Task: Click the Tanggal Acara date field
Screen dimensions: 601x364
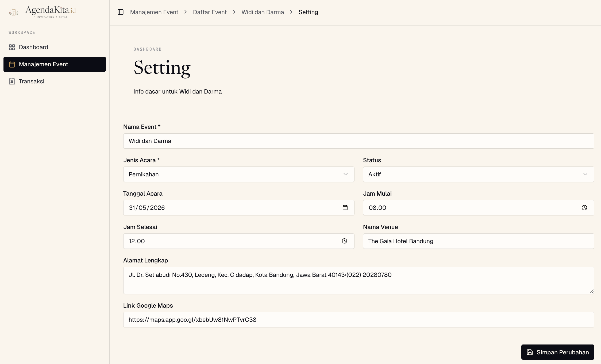Action: (x=239, y=208)
